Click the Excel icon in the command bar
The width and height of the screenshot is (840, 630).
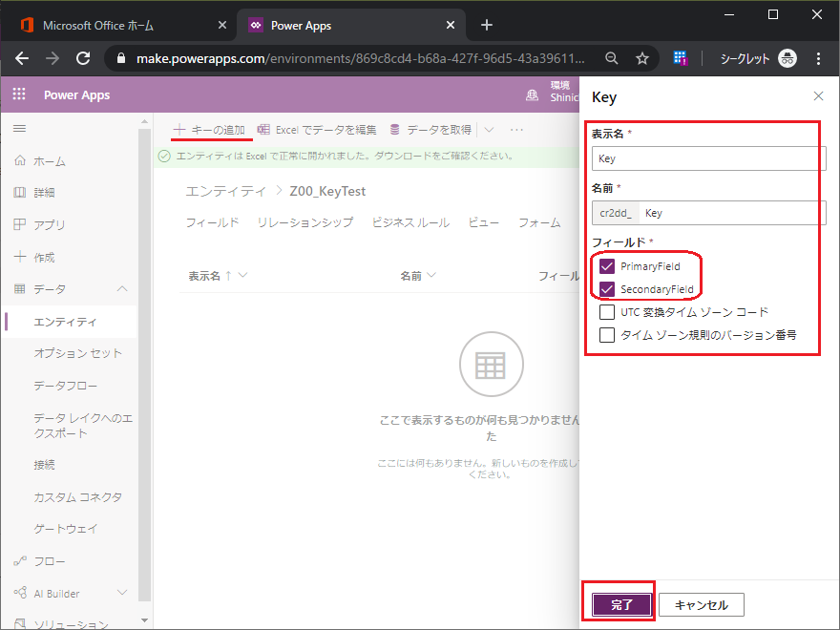point(263,130)
